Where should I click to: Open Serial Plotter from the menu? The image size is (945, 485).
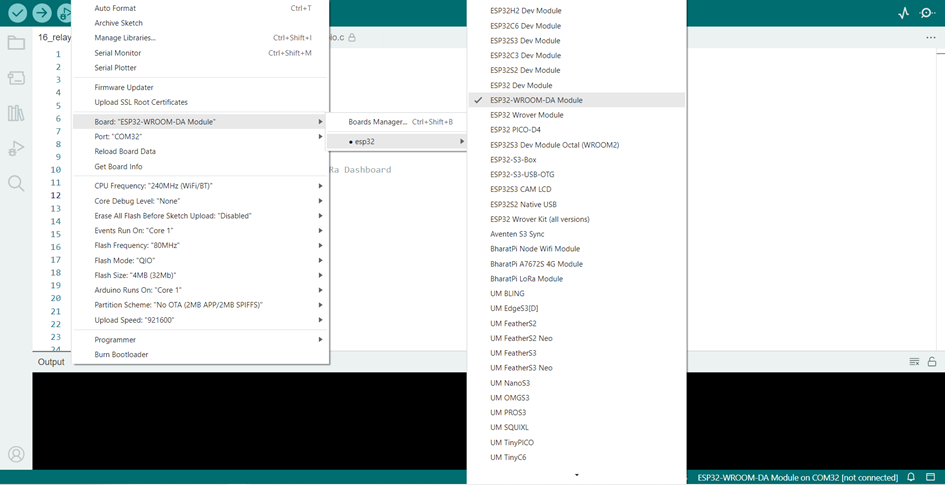tap(201, 67)
